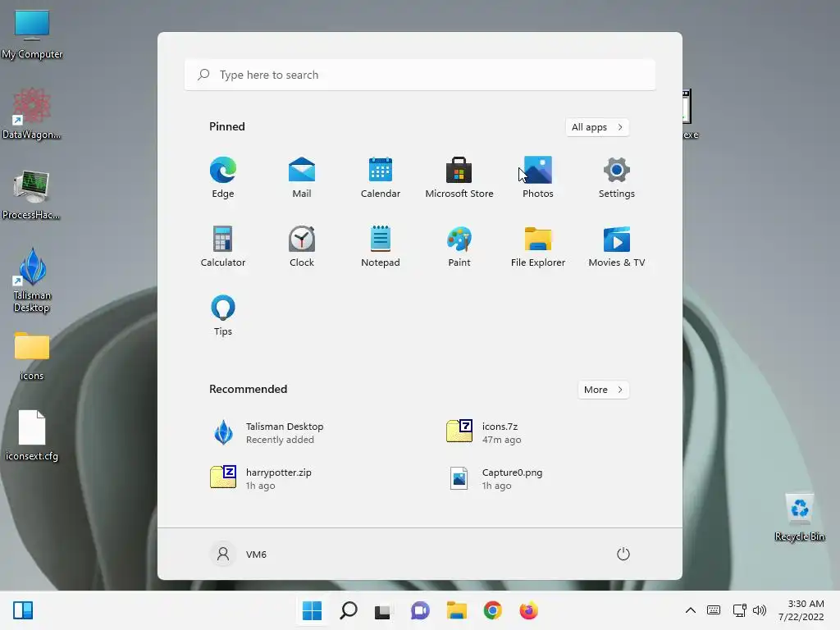Open Microsoft Store from pinned apps
This screenshot has height=630, width=840.
pos(459,177)
